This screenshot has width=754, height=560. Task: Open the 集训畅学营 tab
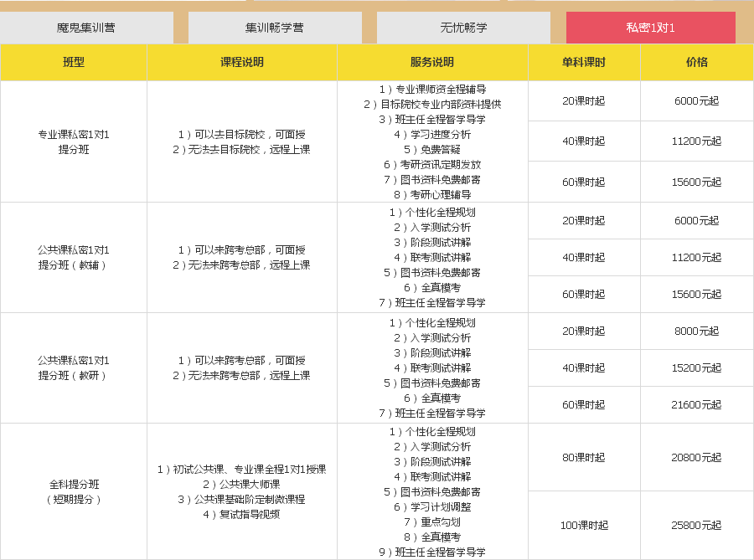point(276,27)
